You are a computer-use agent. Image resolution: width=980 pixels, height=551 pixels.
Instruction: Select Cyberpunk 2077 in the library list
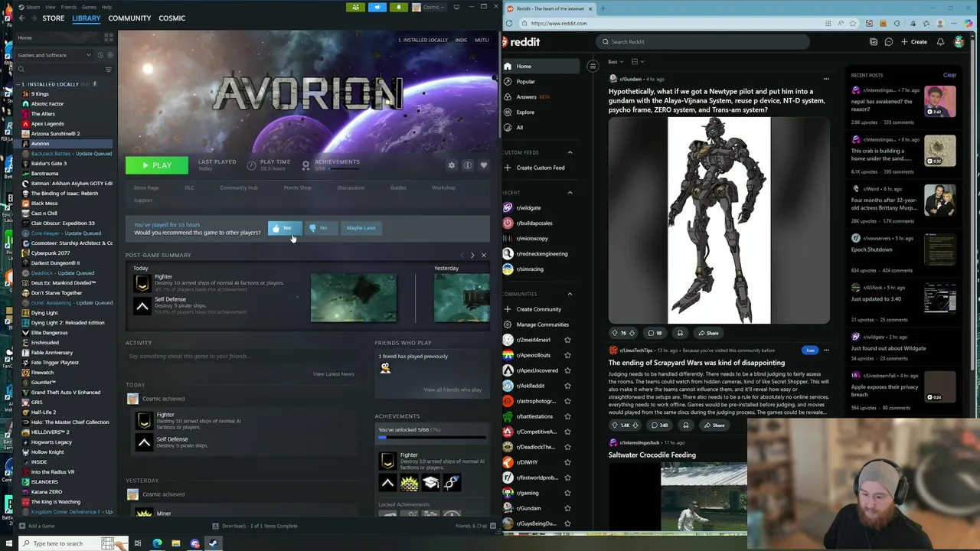[x=51, y=253]
